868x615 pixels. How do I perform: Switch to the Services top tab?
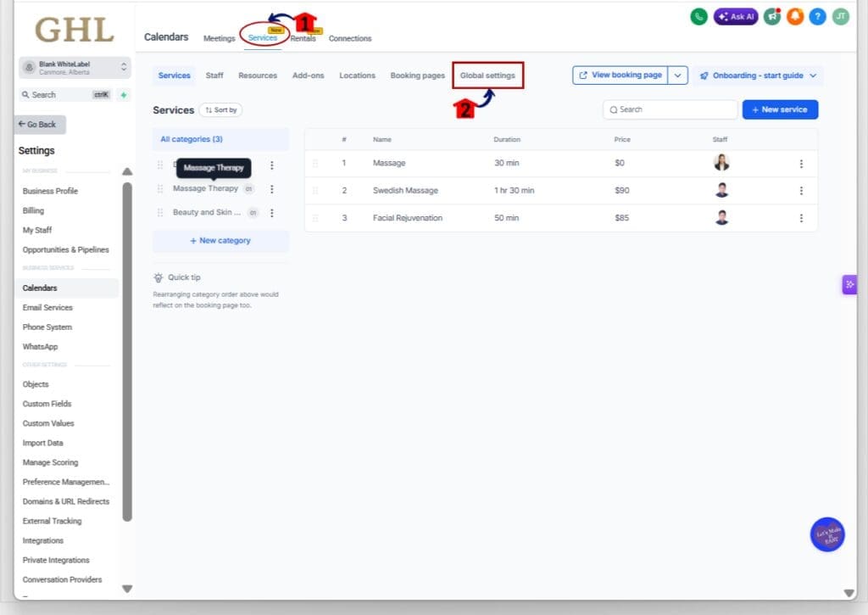point(263,37)
